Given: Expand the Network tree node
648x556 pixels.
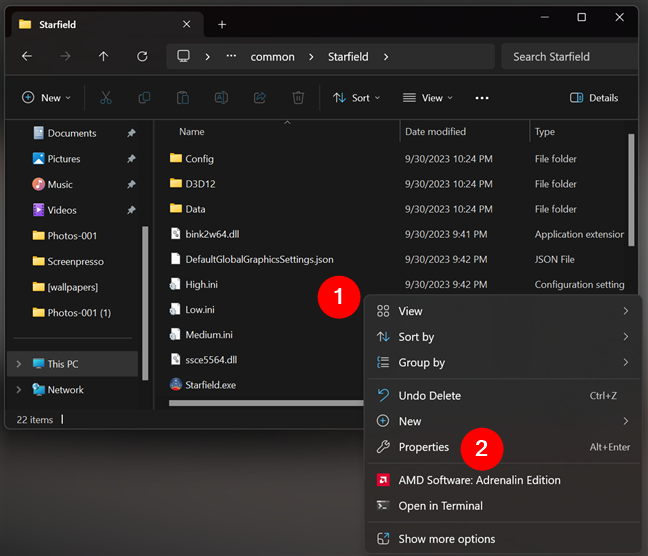Looking at the screenshot, I should click(18, 390).
